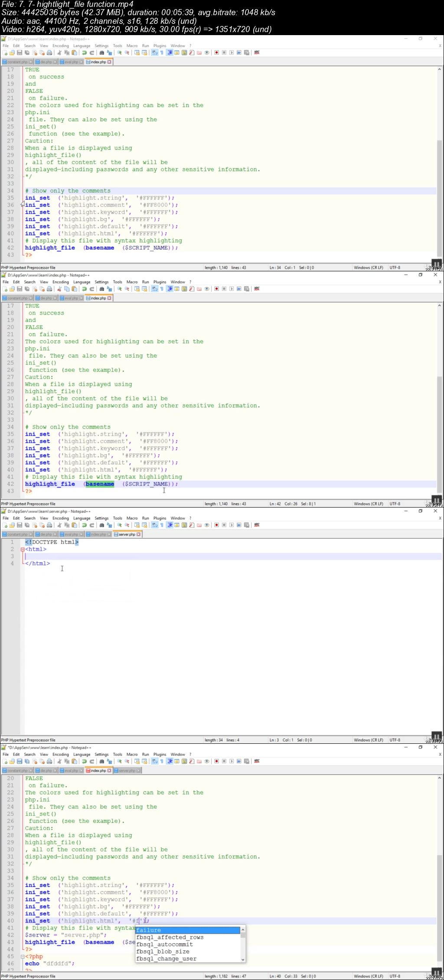Click autocomplete list scroll down arrow
444x980 pixels.
point(243,959)
